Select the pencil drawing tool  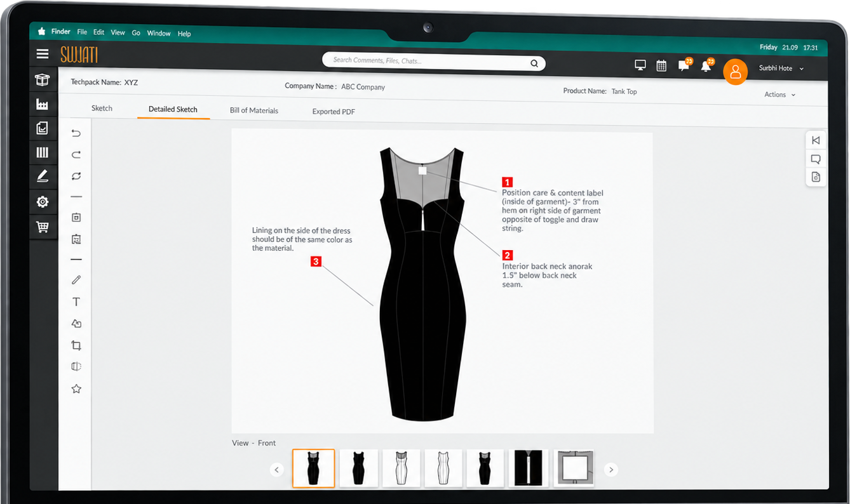[76, 280]
